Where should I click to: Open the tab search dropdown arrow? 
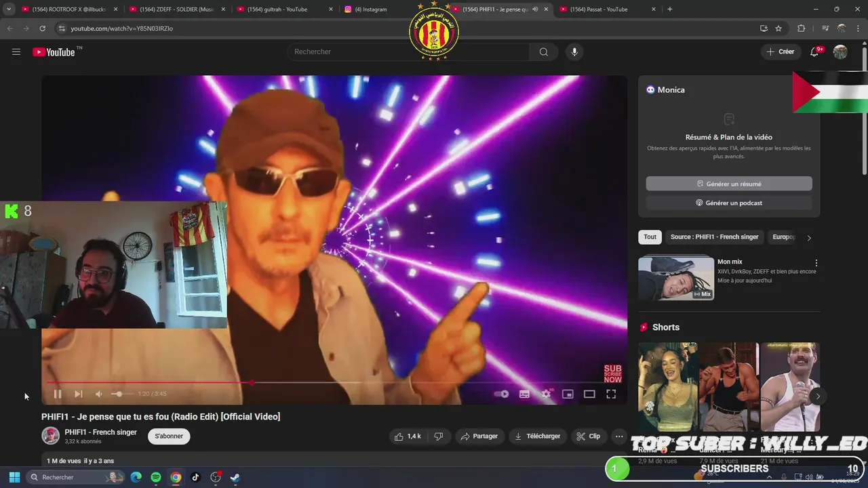[x=9, y=9]
